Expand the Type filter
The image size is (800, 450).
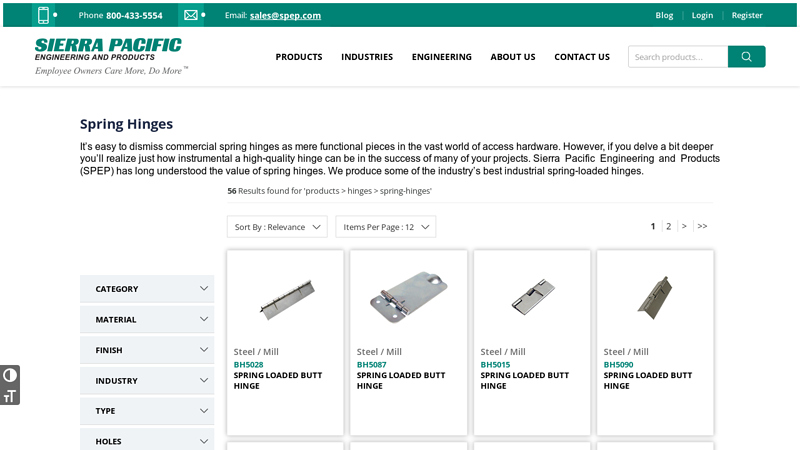click(147, 411)
